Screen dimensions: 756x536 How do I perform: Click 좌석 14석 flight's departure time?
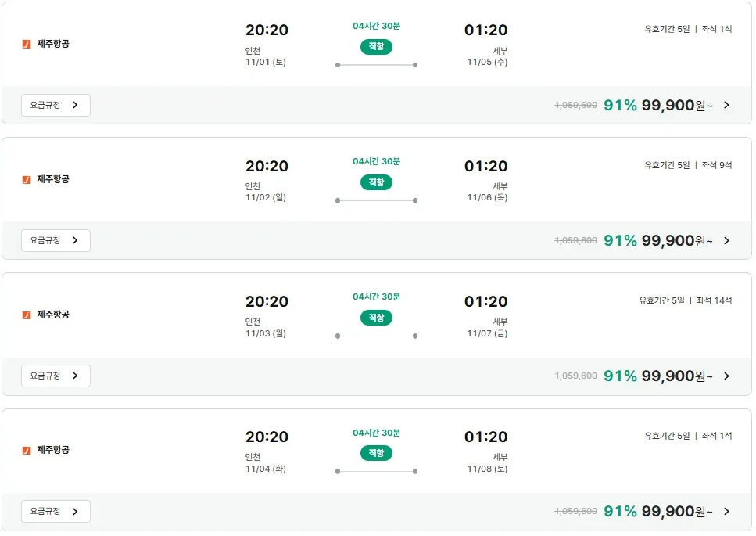[x=267, y=301]
